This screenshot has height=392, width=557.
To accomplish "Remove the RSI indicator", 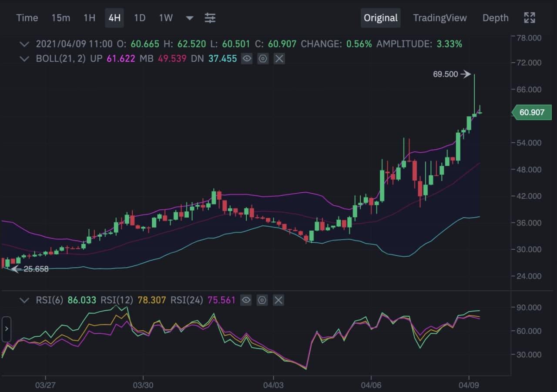I will coord(278,300).
